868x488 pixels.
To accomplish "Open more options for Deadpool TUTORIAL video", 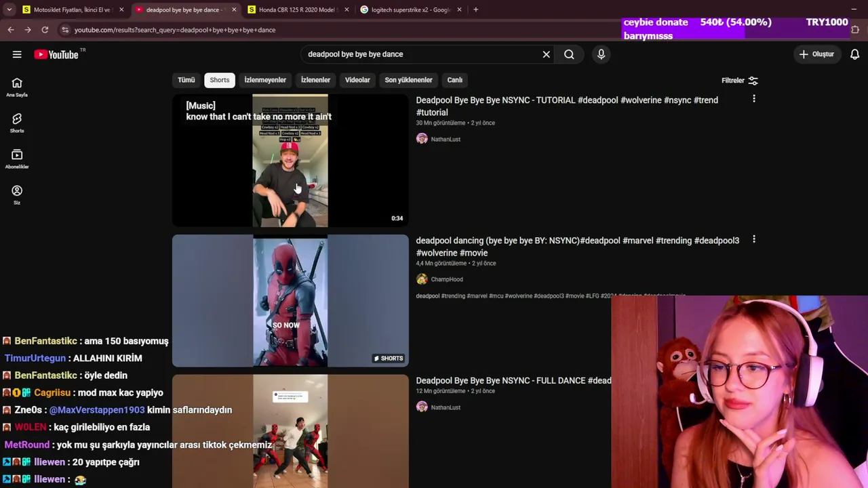I will (754, 99).
